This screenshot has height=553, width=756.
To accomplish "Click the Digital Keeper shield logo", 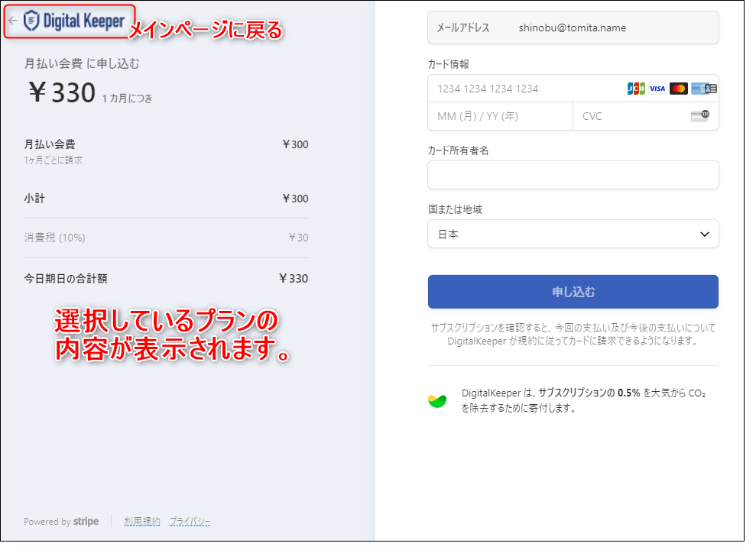I will (x=31, y=21).
